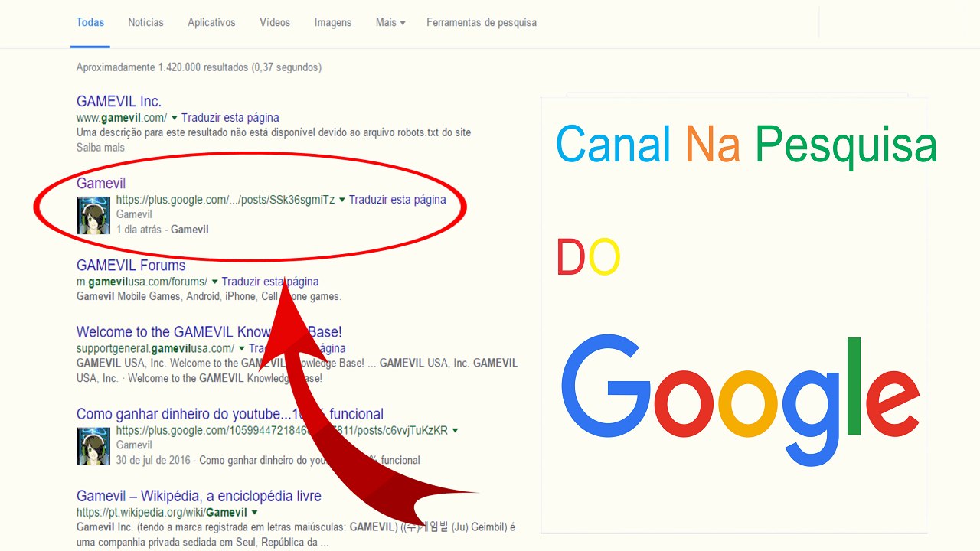The width and height of the screenshot is (980, 551).
Task: Open the 'Welcome to the GAMEVIL Knowledge Base!' result
Action: (x=209, y=332)
